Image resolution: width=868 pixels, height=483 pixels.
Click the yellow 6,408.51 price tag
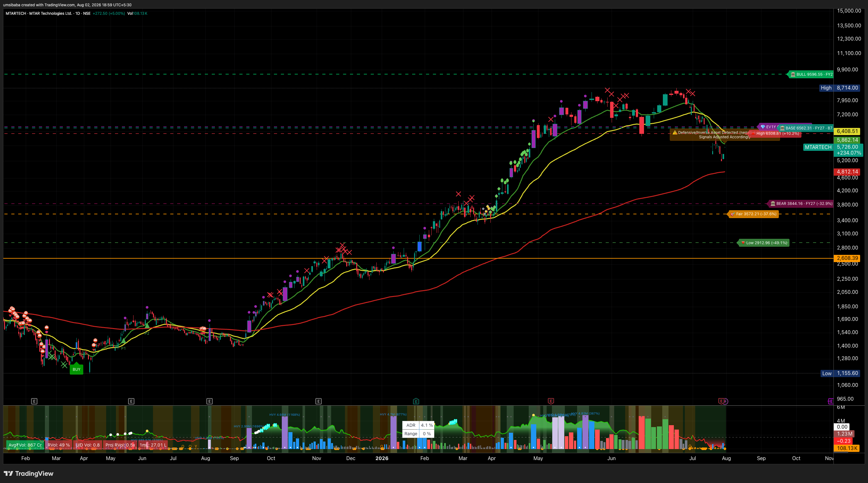[x=847, y=131]
